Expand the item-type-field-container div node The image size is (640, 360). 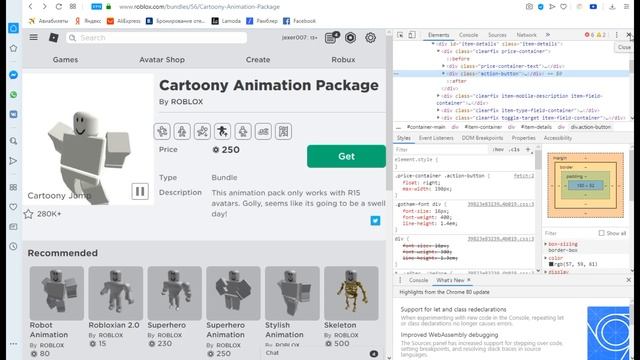pyautogui.click(x=438, y=110)
